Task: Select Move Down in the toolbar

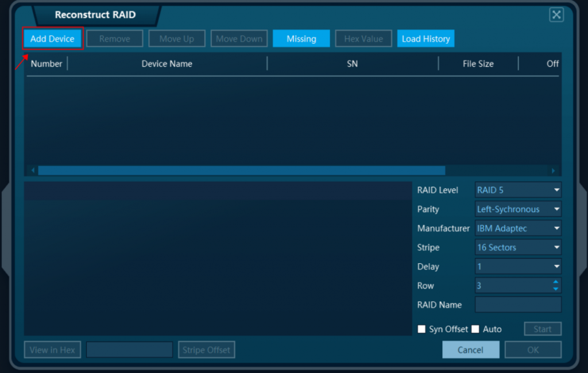Action: 239,39
